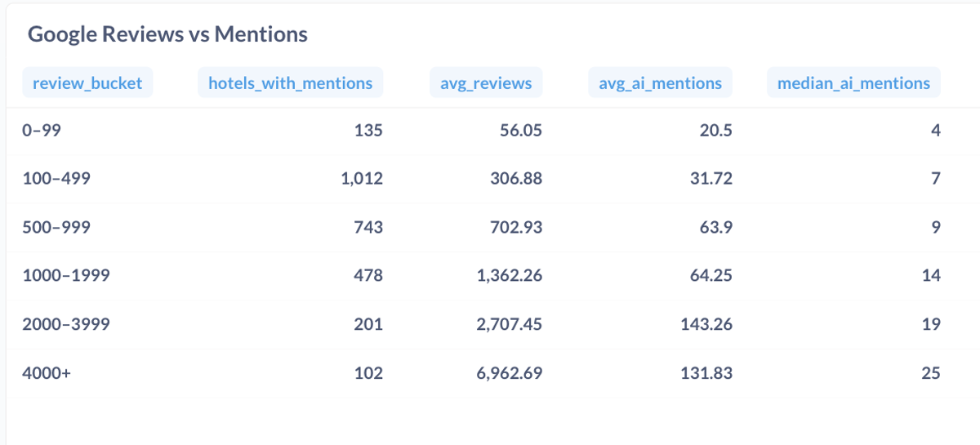Select the 500–999 review bucket cell
The image size is (980, 445).
point(56,227)
